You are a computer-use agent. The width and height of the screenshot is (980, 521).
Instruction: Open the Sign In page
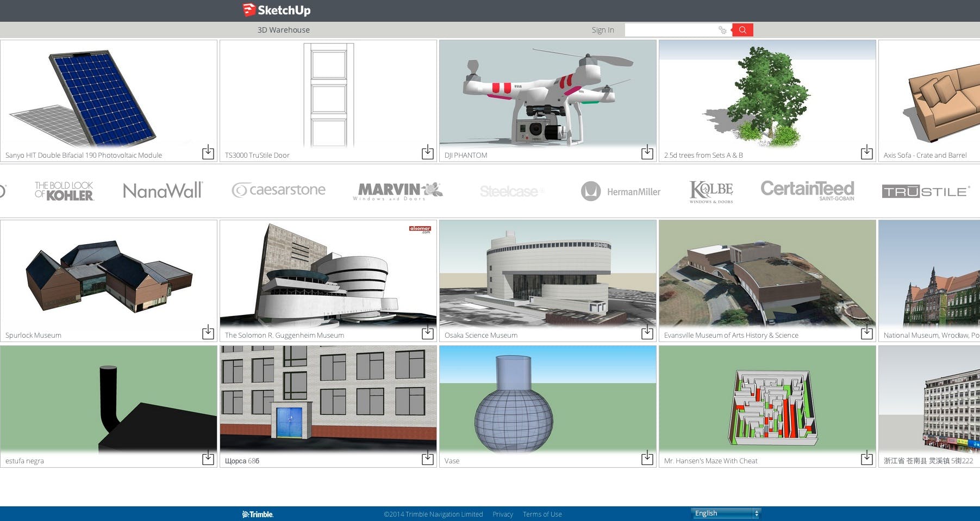point(602,30)
